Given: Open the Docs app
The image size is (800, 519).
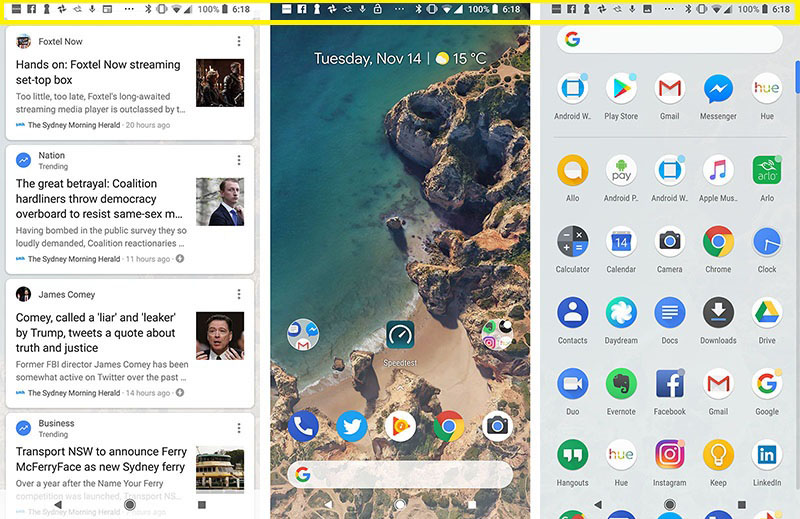Looking at the screenshot, I should tap(669, 313).
